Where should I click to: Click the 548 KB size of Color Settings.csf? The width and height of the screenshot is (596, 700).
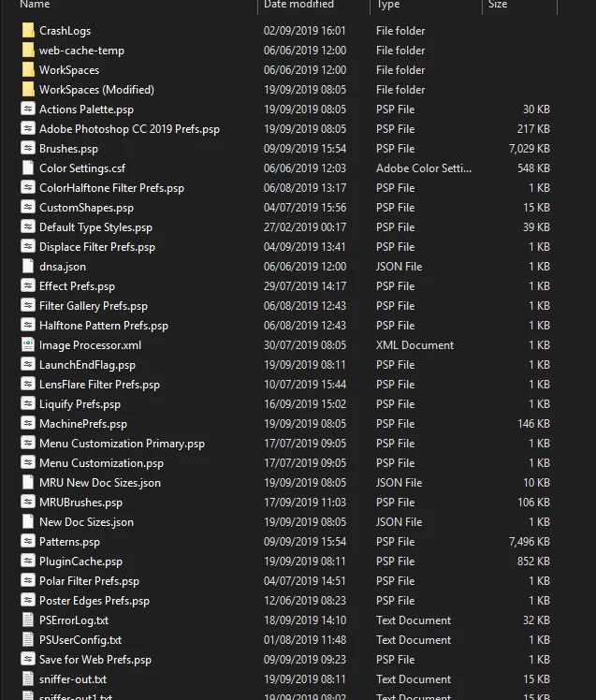coord(533,168)
